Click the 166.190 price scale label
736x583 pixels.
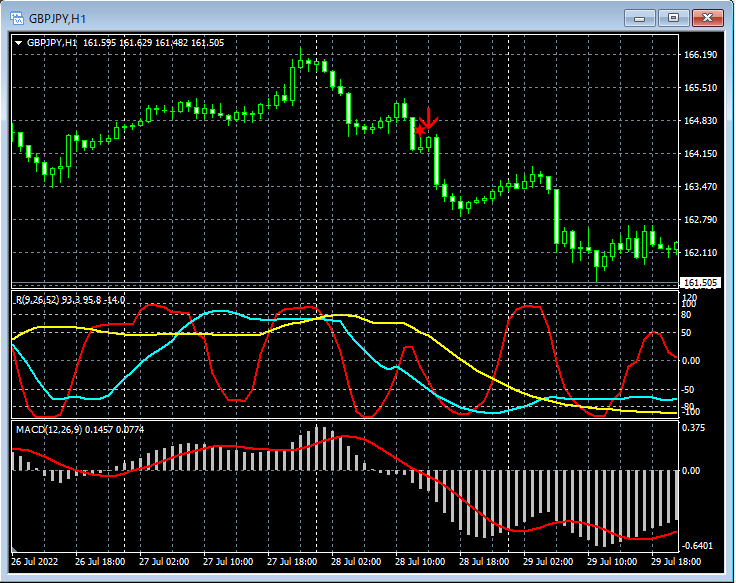[700, 54]
